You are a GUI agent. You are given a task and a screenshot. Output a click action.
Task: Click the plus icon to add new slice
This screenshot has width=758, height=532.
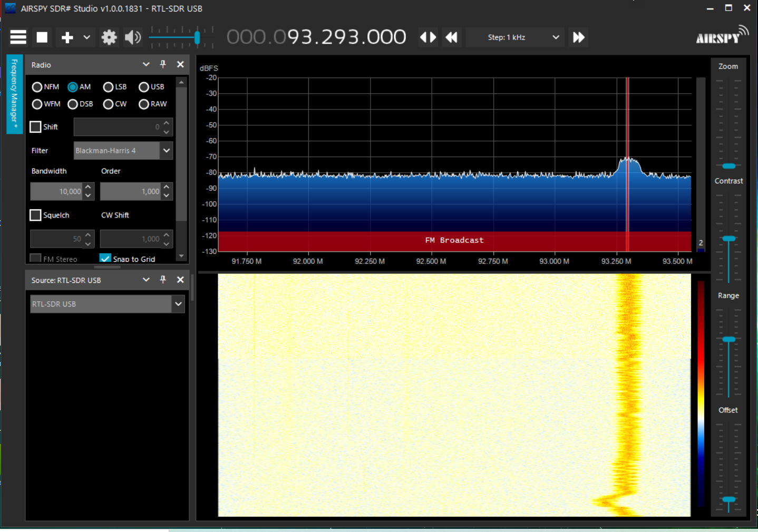pyautogui.click(x=67, y=37)
